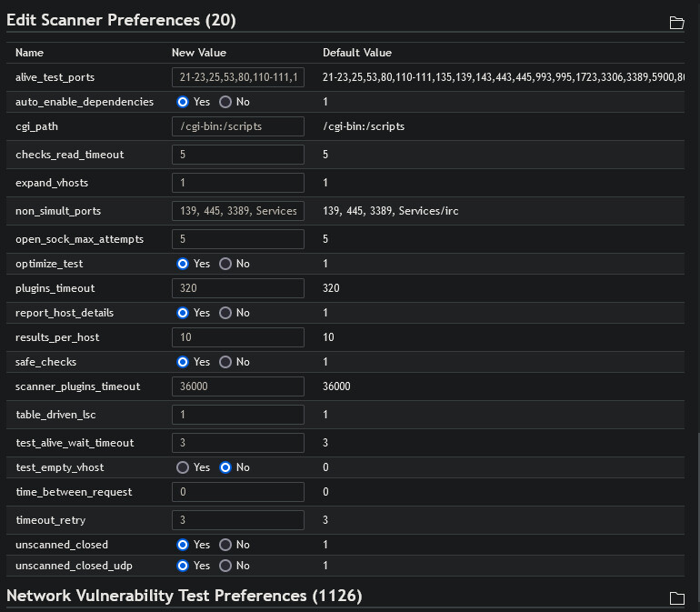Click the timeout_retry input box
Image resolution: width=700 pixels, height=612 pixels.
[x=238, y=520]
